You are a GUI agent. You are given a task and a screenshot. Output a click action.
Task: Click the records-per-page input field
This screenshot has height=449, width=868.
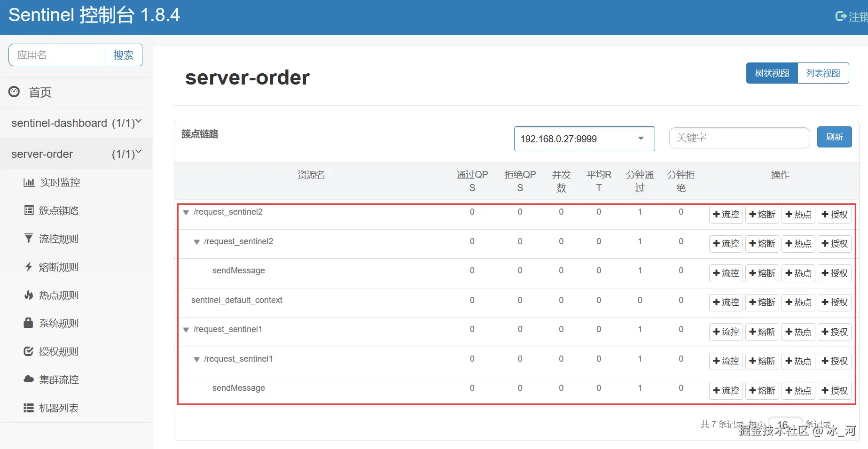click(x=785, y=425)
